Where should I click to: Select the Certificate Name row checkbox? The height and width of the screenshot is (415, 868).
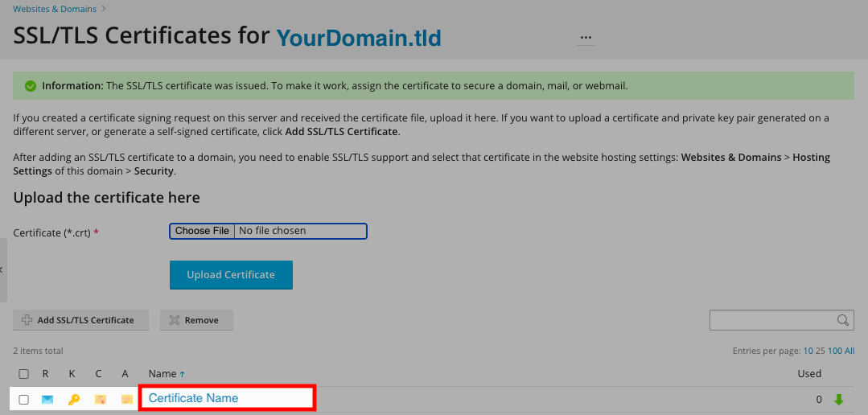pos(24,400)
